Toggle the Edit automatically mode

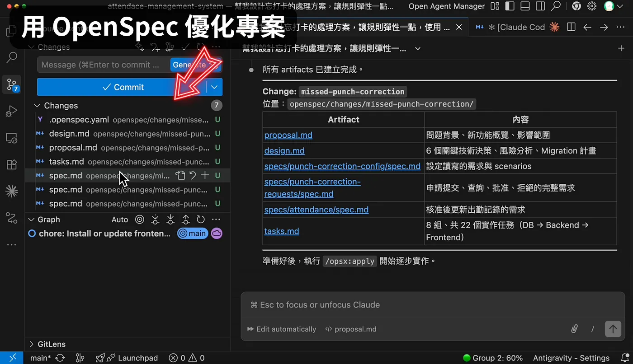coord(282,329)
